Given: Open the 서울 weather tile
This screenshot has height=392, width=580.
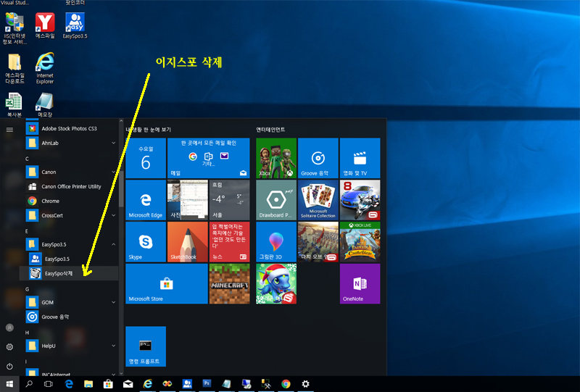Looking at the screenshot, I should coord(229,200).
